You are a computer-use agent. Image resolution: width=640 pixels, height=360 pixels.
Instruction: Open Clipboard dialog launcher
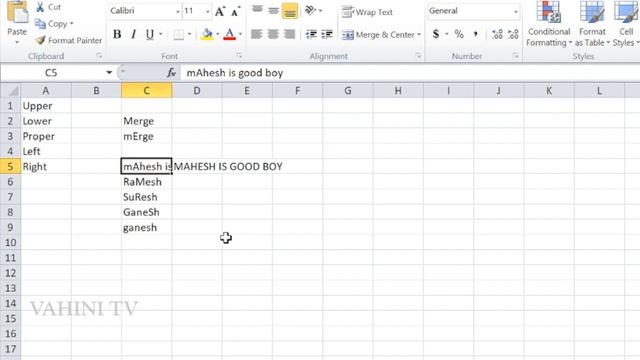pyautogui.click(x=99, y=56)
